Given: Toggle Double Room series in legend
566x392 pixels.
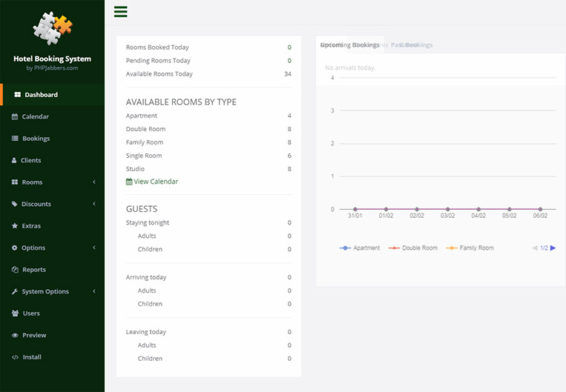Looking at the screenshot, I should click(x=413, y=248).
